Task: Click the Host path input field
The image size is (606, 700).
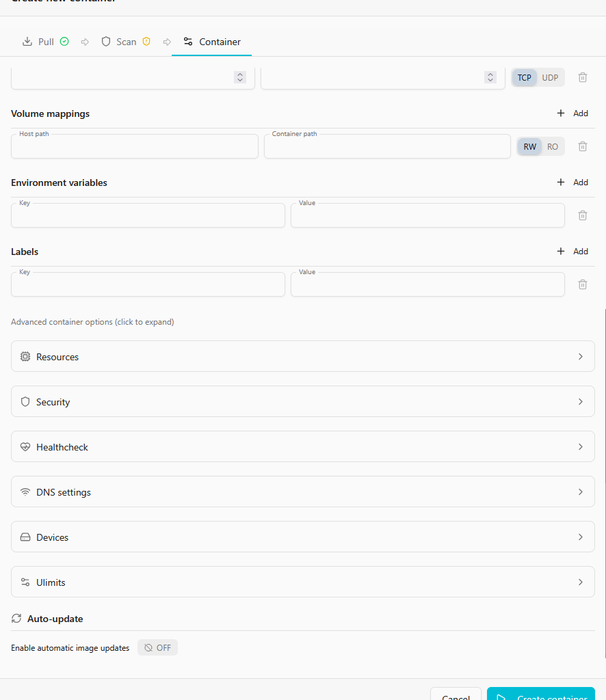Action: click(135, 147)
